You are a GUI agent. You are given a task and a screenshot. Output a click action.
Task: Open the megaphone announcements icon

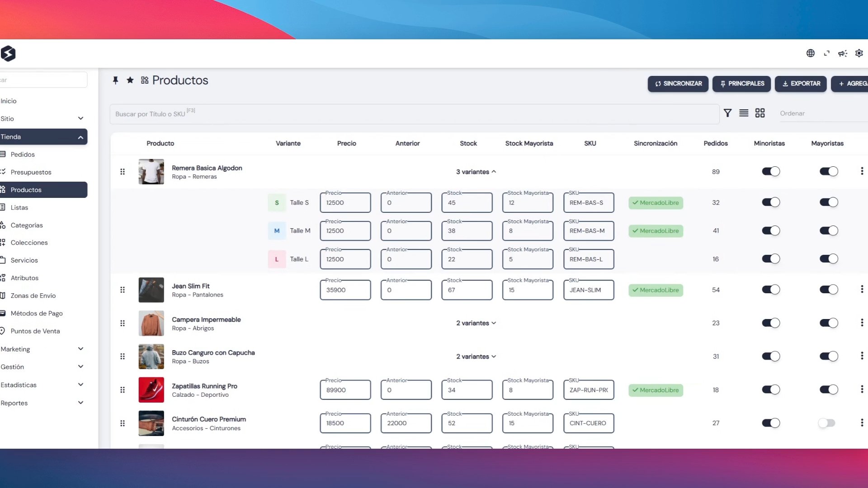(x=843, y=53)
